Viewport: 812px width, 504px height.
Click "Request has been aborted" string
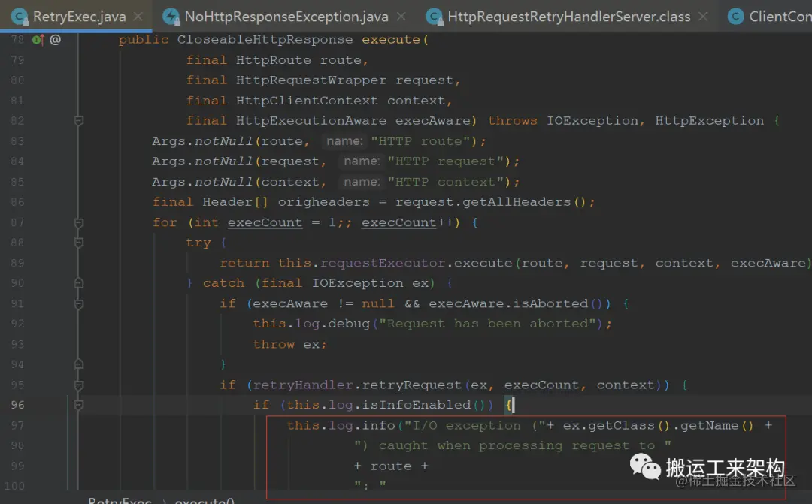click(x=486, y=324)
